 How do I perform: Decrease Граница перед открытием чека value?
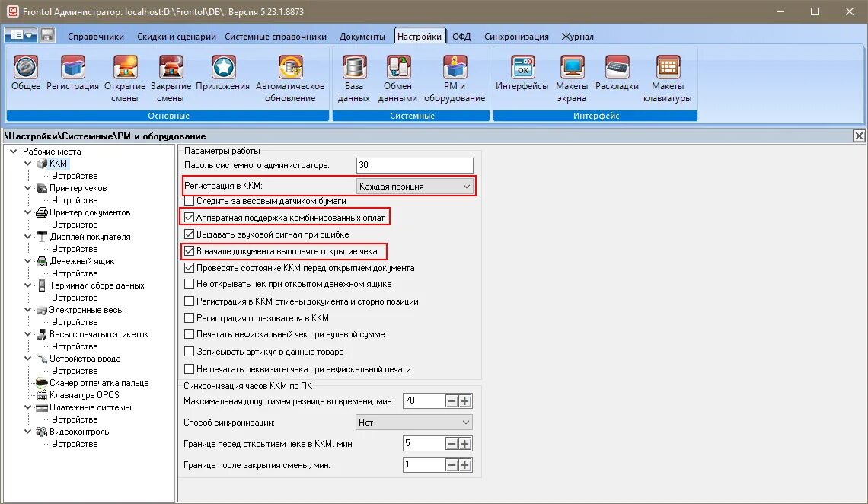(452, 444)
